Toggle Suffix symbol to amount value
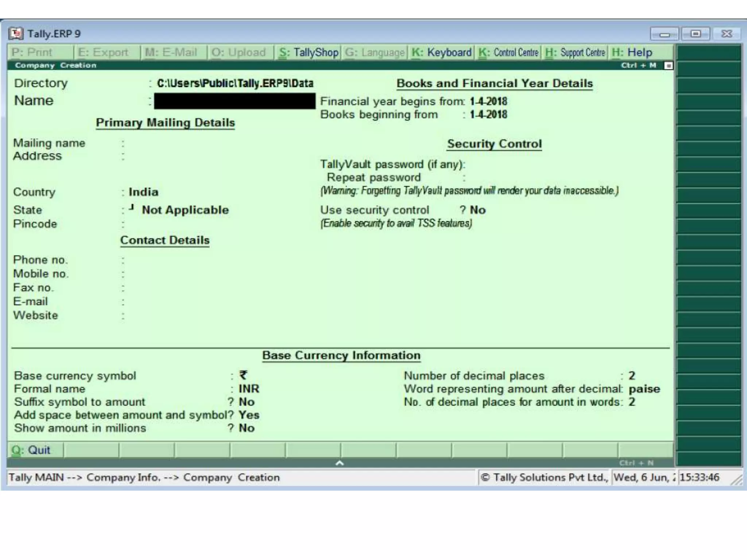The image size is (747, 560). pyautogui.click(x=247, y=402)
